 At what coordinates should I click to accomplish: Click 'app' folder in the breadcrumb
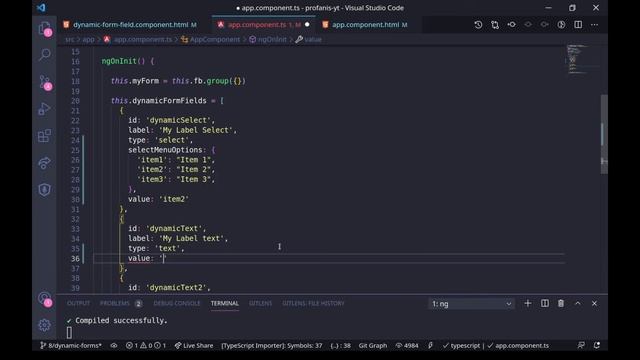pyautogui.click(x=88, y=40)
